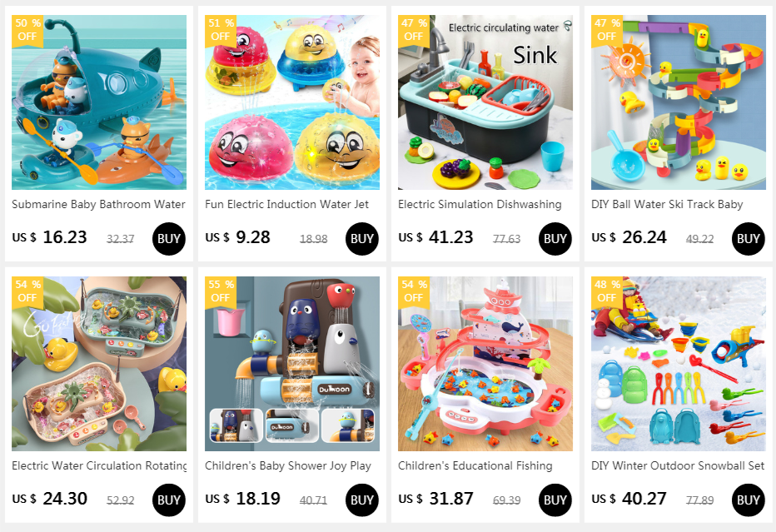Click BUY for DIY Winter Outdoor Snowball Set
Image resolution: width=776 pixels, height=532 pixels.
tap(748, 500)
